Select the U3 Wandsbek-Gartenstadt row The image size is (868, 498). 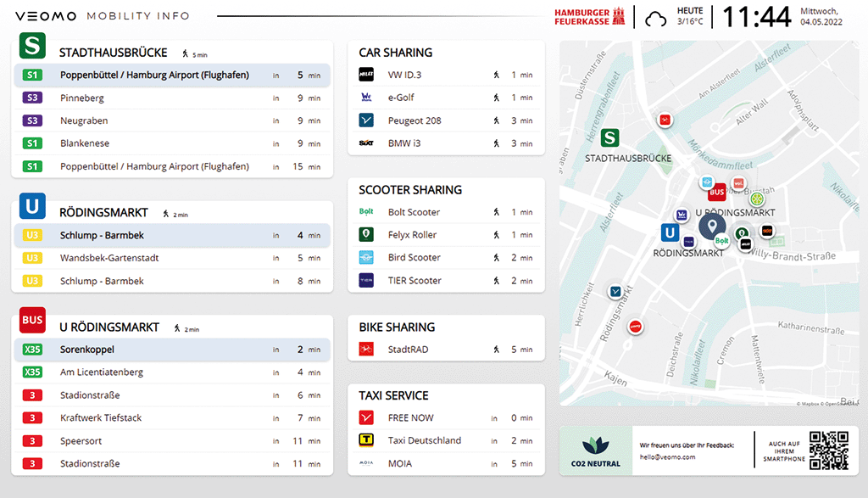172,258
